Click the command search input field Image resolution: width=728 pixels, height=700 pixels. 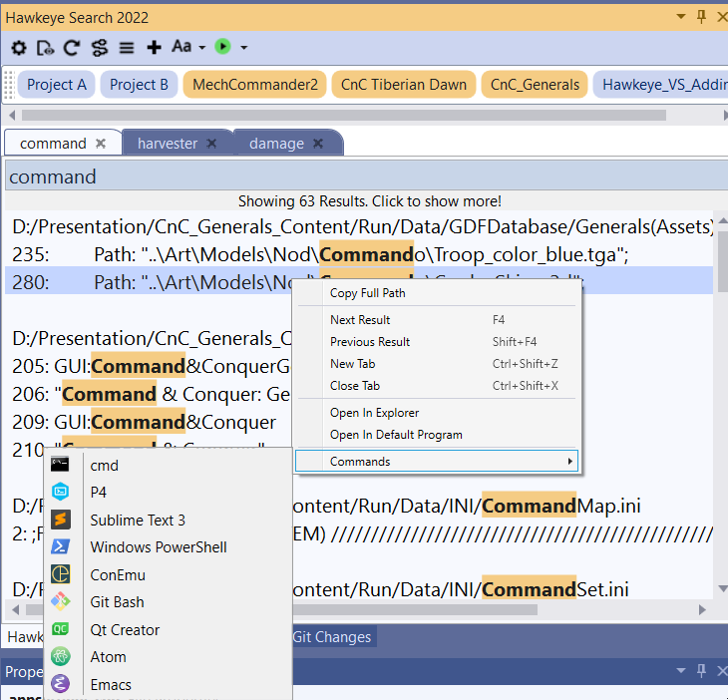(x=359, y=176)
